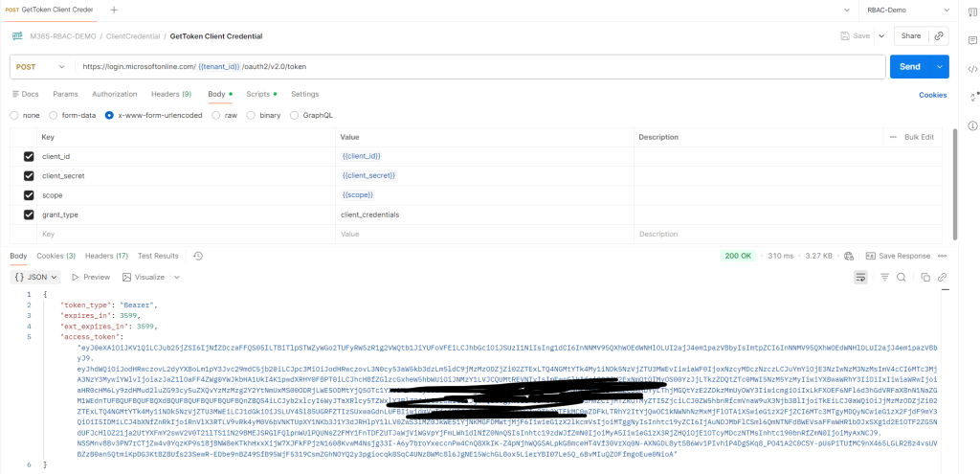
Task: Uncheck the grant_type row checkbox
Action: point(29,214)
